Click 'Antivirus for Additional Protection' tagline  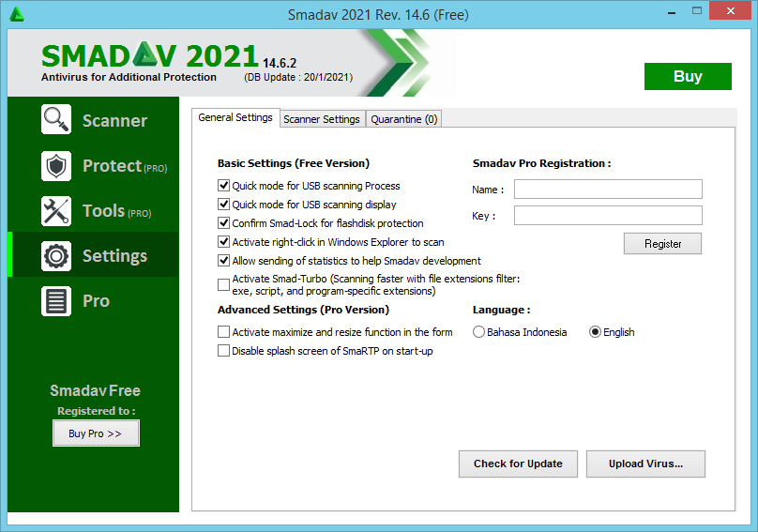coord(129,77)
